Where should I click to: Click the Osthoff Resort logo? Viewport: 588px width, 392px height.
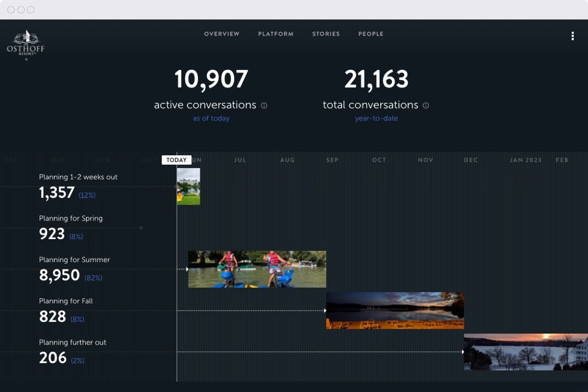(x=25, y=44)
